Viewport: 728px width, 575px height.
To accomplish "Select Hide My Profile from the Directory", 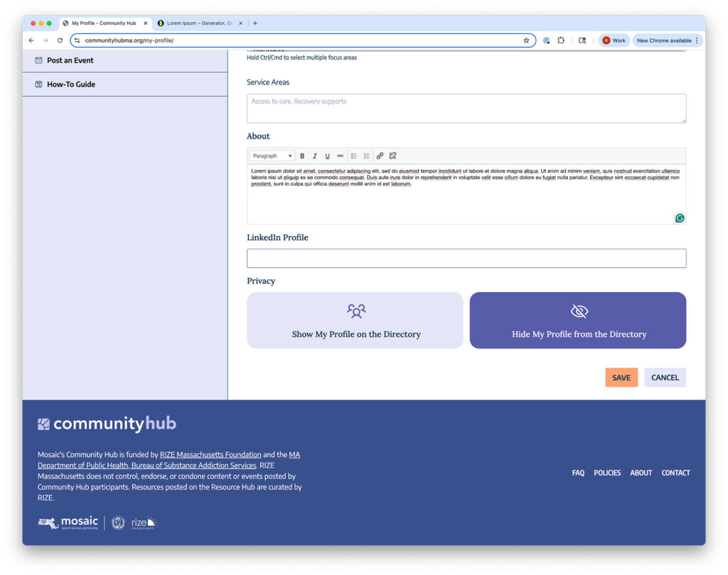I will 578,321.
